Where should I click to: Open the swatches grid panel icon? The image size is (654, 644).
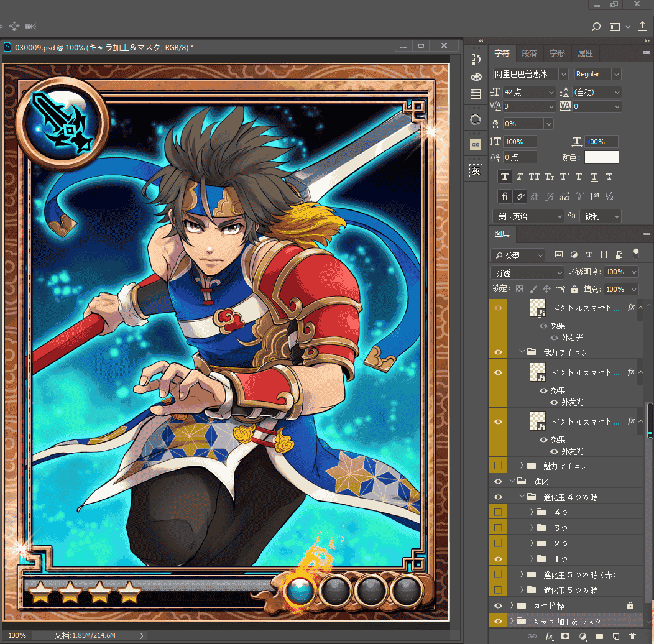click(x=476, y=94)
